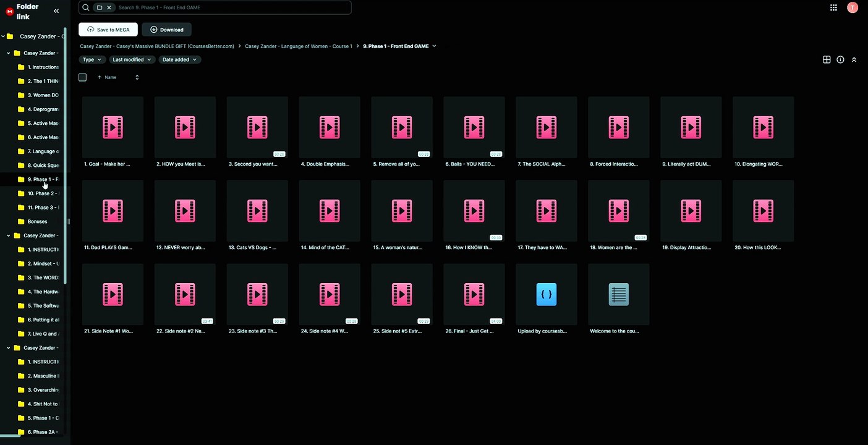Select sidebar folder 1. Instructions

[x=38, y=67]
